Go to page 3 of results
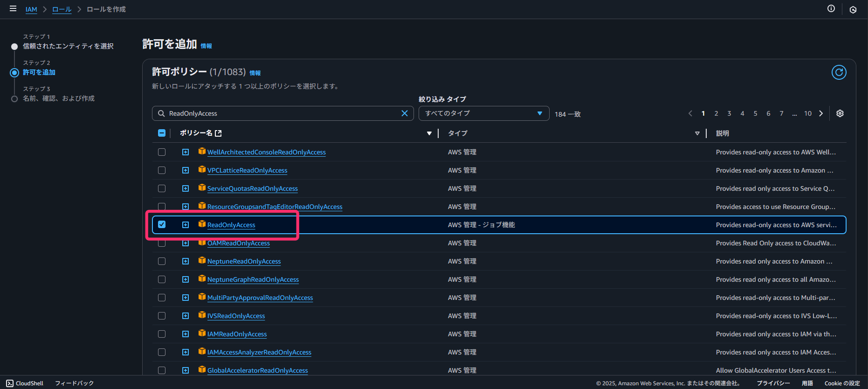Image resolution: width=868 pixels, height=389 pixels. click(x=729, y=113)
